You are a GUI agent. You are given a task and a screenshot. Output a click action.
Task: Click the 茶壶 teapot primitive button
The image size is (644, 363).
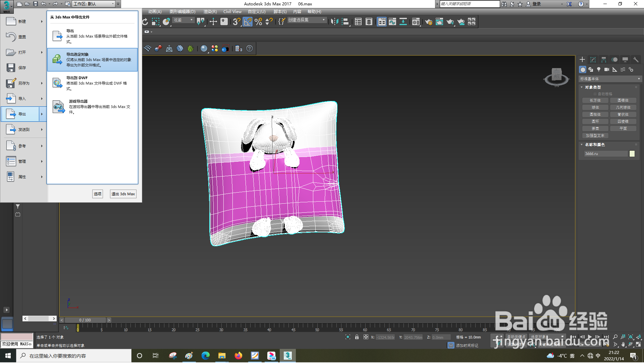pos(595,129)
